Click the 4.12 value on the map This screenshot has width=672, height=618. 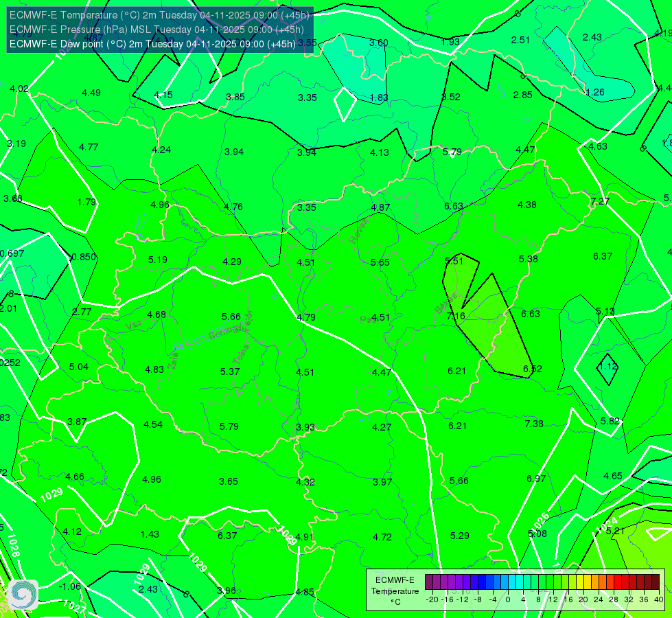72,531
